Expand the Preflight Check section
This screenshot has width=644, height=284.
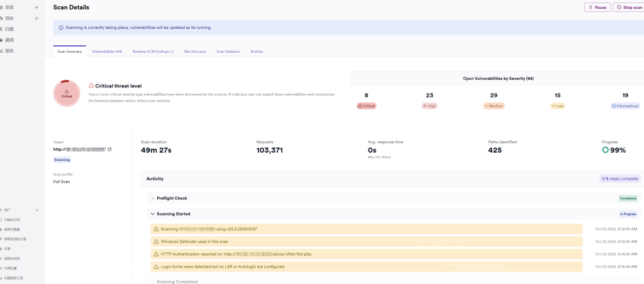click(x=152, y=198)
